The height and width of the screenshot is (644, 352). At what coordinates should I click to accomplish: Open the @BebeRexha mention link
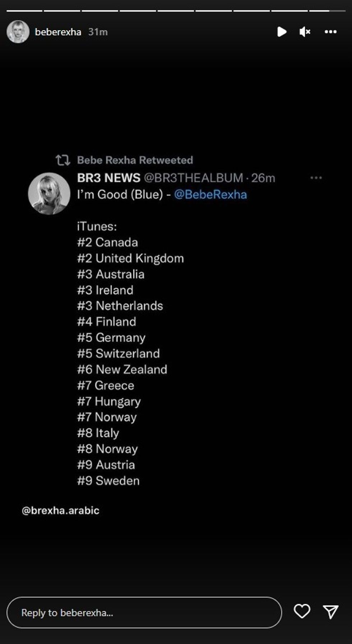(210, 195)
